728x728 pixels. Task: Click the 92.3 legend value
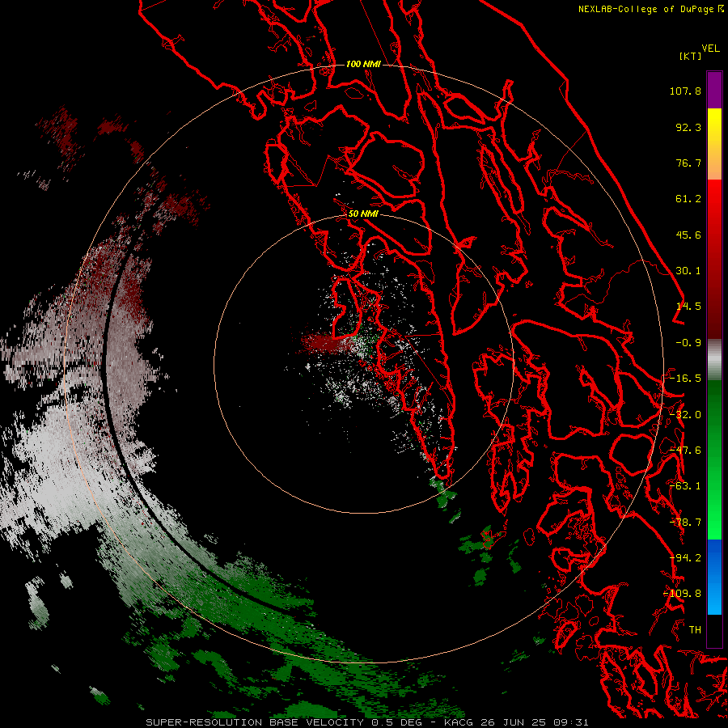[688, 127]
